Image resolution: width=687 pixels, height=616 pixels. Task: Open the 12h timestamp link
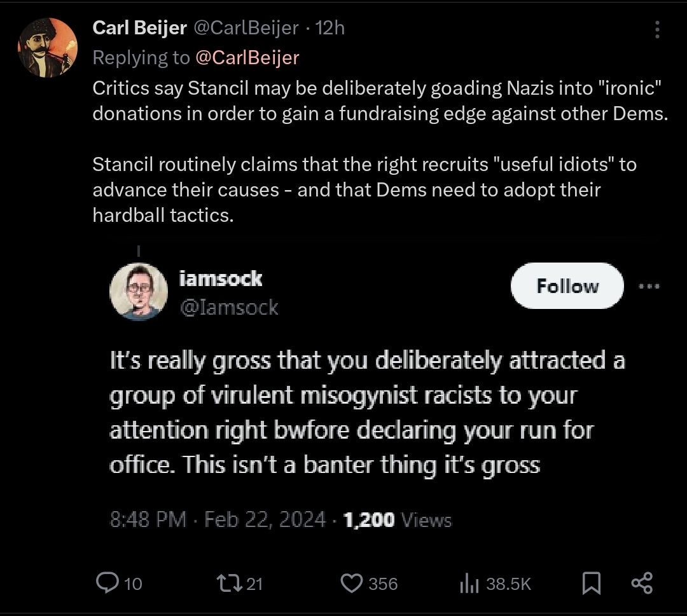click(x=330, y=28)
